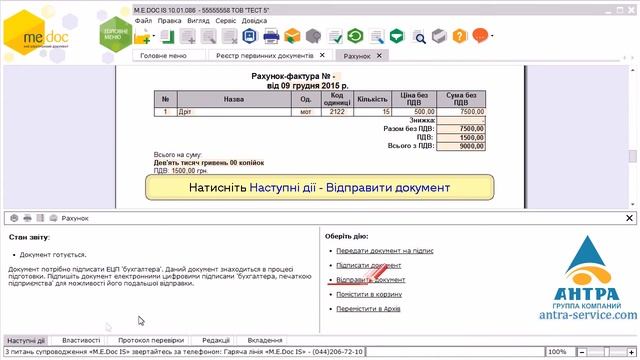This screenshot has height=360, width=640.
Task: Click the yellow folder create-document icon
Action: click(x=142, y=37)
